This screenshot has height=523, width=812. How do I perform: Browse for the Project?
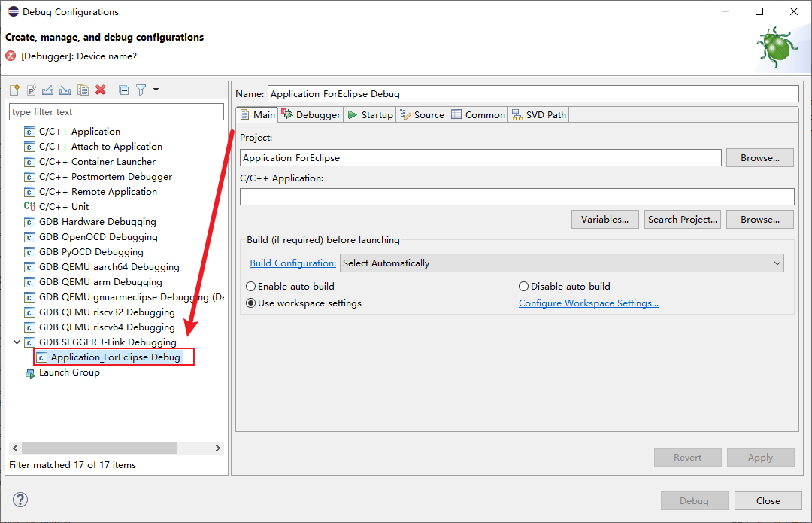(759, 157)
